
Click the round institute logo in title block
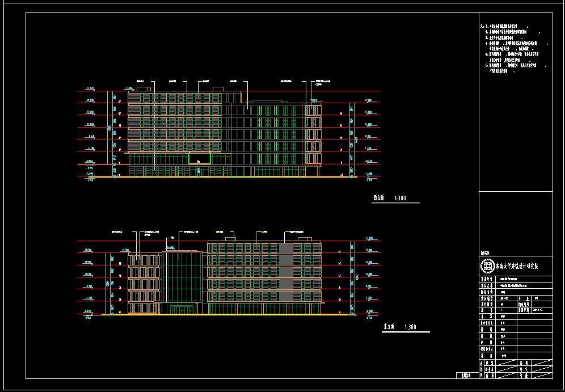coord(487,266)
